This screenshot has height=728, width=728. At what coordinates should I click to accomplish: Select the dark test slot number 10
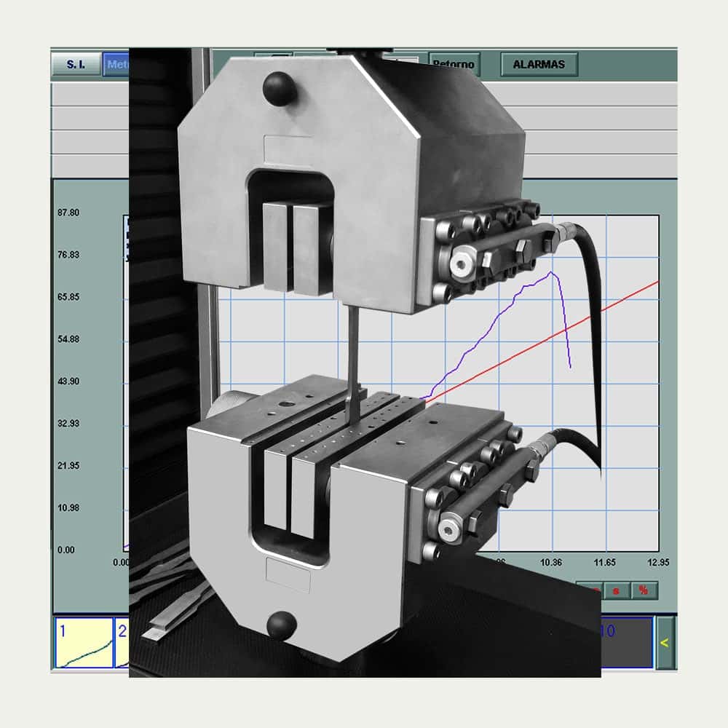(626, 643)
